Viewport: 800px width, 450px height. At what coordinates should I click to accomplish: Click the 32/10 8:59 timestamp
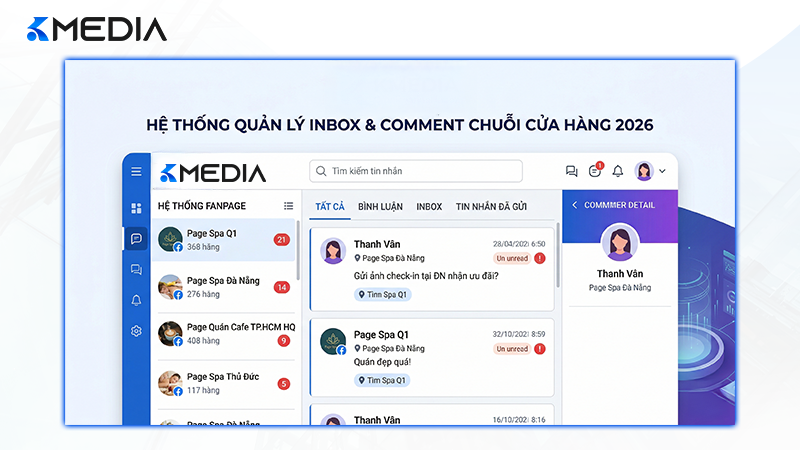pos(519,334)
